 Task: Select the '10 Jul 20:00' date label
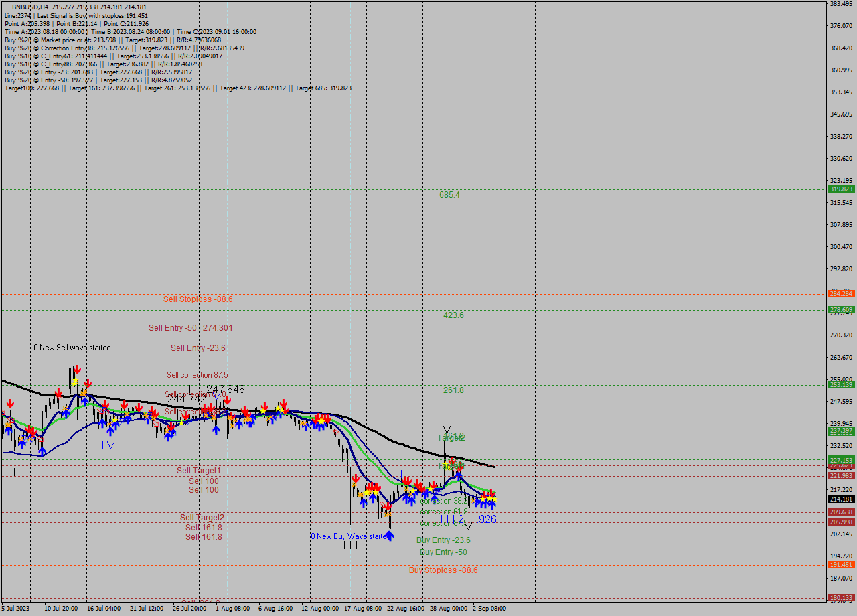61,609
